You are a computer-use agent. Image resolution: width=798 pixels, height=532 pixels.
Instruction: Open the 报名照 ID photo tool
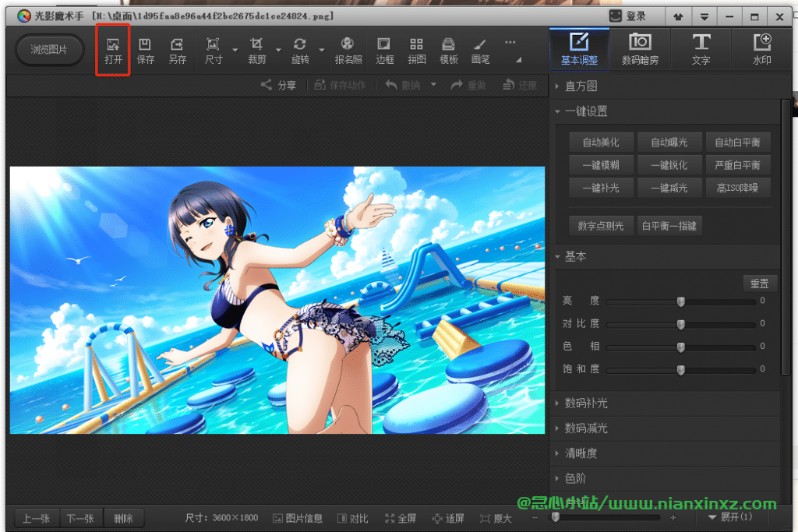(348, 51)
